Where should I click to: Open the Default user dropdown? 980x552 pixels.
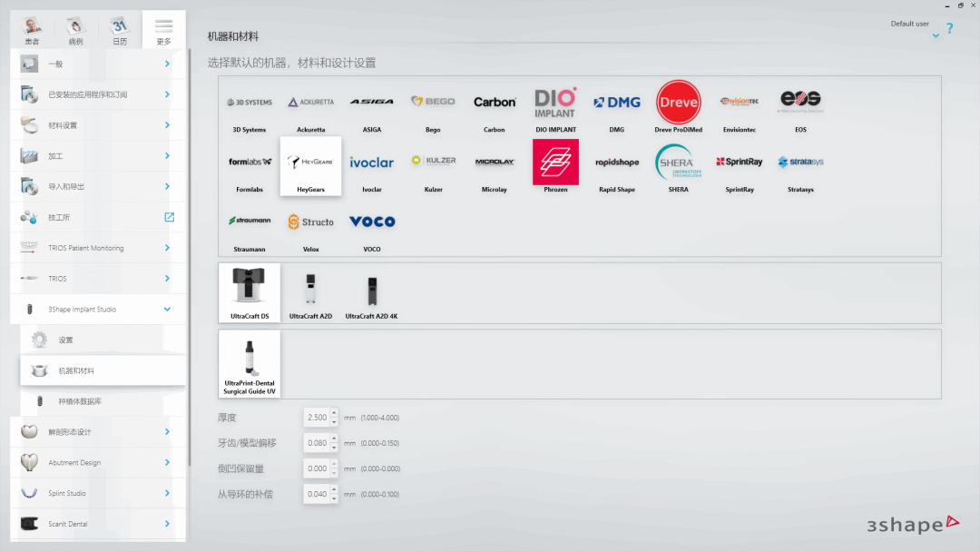pyautogui.click(x=935, y=35)
